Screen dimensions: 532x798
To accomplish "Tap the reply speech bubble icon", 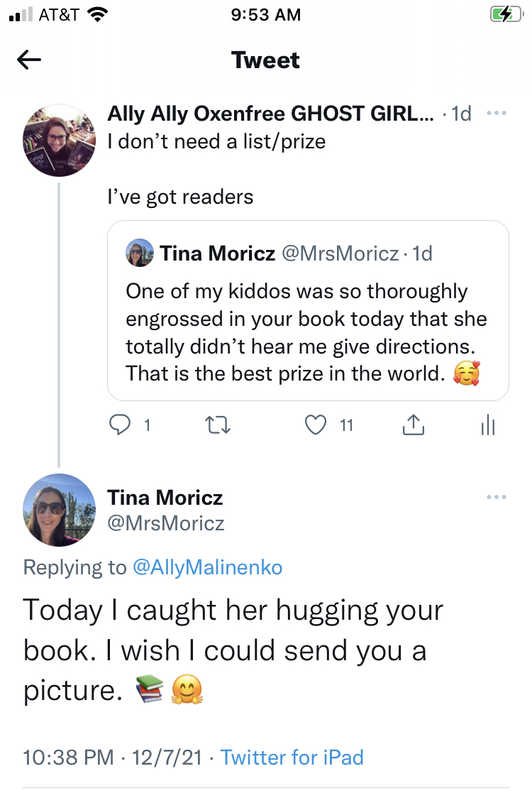I will 118,425.
